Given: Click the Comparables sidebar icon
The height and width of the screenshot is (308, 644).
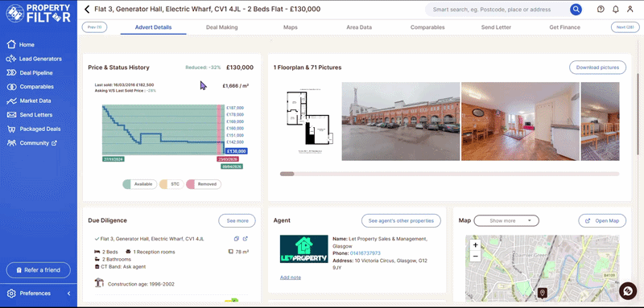Looking at the screenshot, I should [11, 87].
